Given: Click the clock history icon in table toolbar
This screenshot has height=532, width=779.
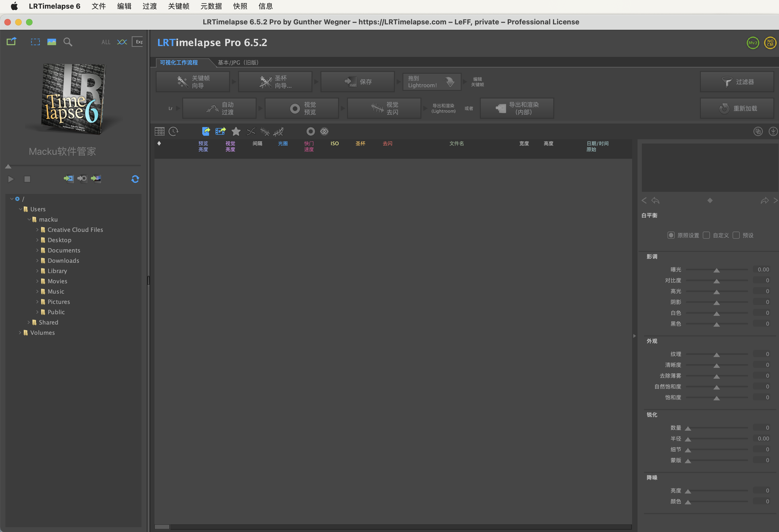Looking at the screenshot, I should 174,131.
